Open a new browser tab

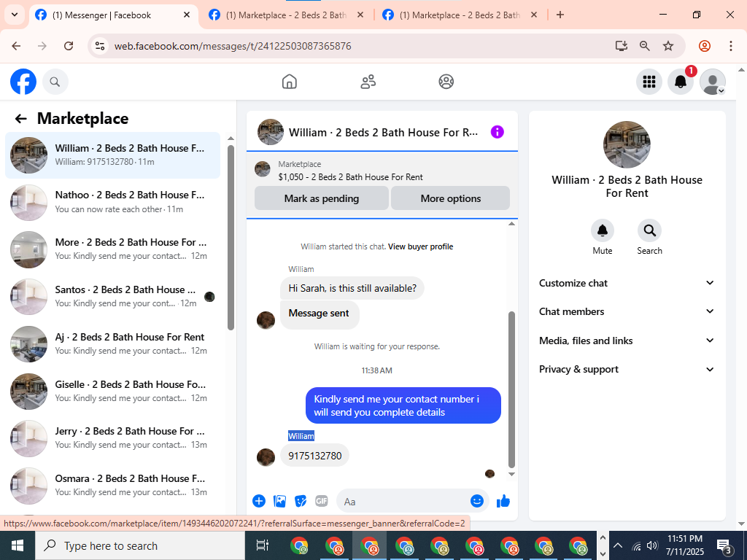pos(560,15)
